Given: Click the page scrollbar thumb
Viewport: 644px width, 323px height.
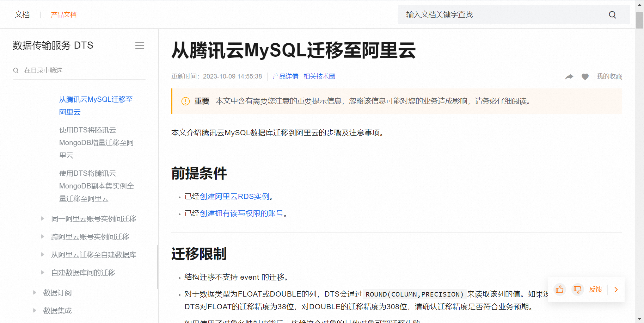Looking at the screenshot, I should click(x=639, y=20).
